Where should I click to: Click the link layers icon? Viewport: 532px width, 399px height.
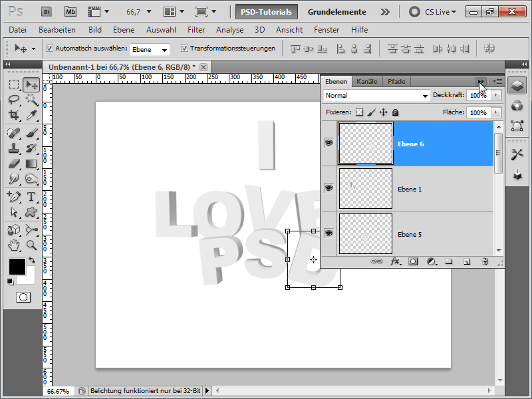tap(376, 261)
